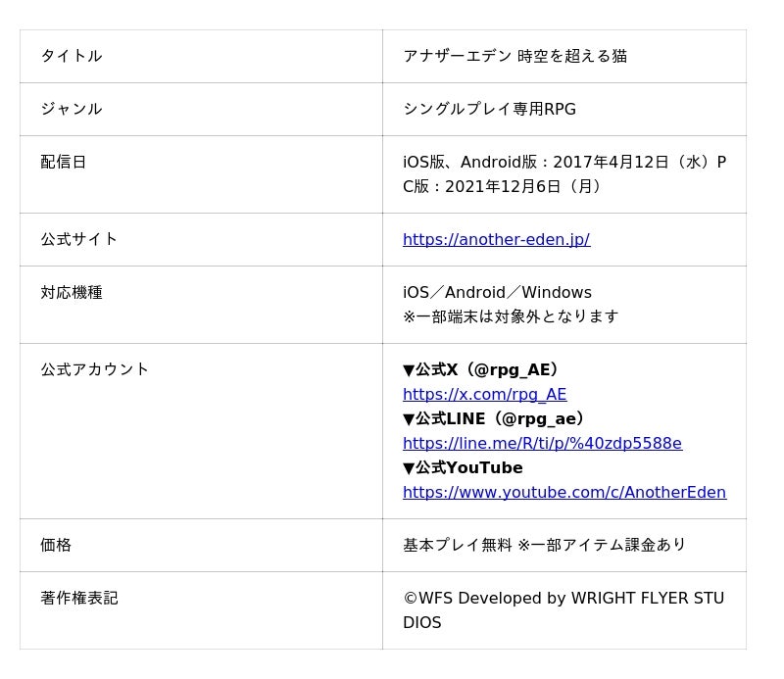Click the 配信日 row label
Viewport: 784px width, 679px height.
64,162
